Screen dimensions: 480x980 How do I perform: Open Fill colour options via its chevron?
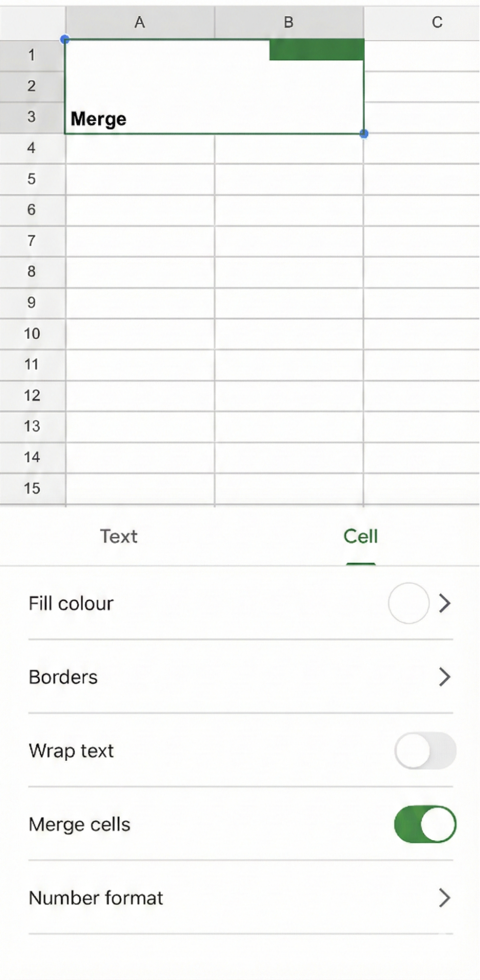[x=444, y=603]
